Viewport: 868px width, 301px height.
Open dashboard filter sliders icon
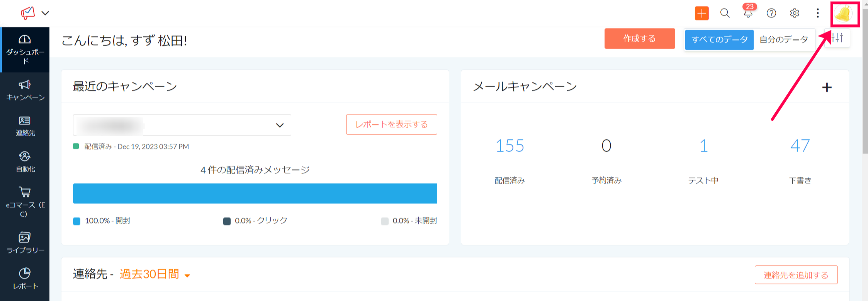coord(837,38)
